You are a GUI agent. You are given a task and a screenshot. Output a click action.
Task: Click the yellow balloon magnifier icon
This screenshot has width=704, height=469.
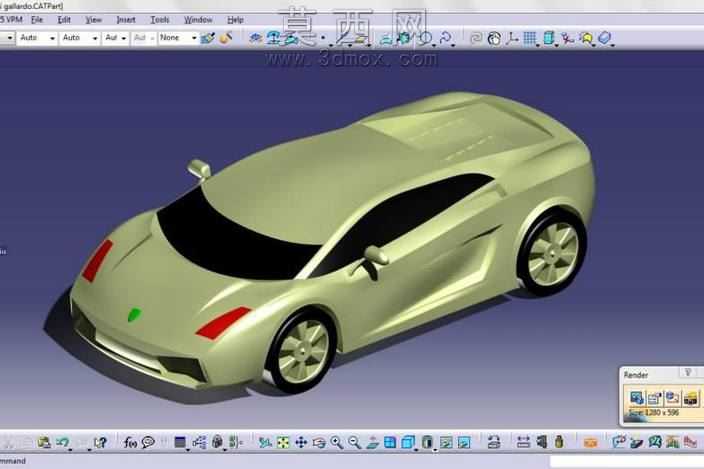(x=586, y=39)
